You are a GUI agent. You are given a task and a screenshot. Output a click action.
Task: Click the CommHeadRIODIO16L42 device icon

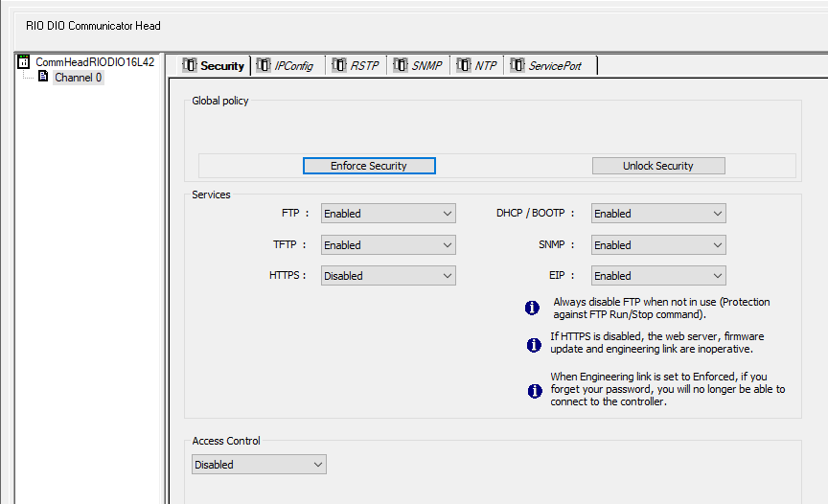coord(25,62)
